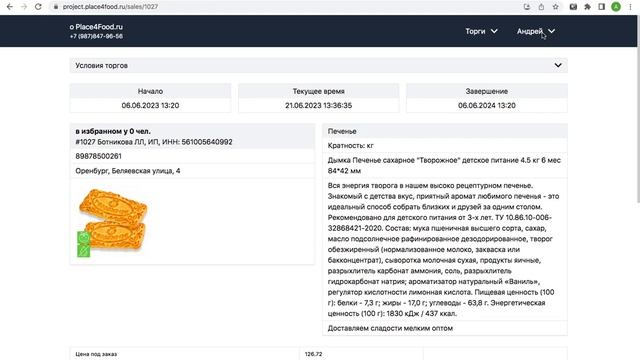Image resolution: width=640 pixels, height=360 pixels.
Task: Click the 'Цена под заказ' label
Action: [x=96, y=354]
